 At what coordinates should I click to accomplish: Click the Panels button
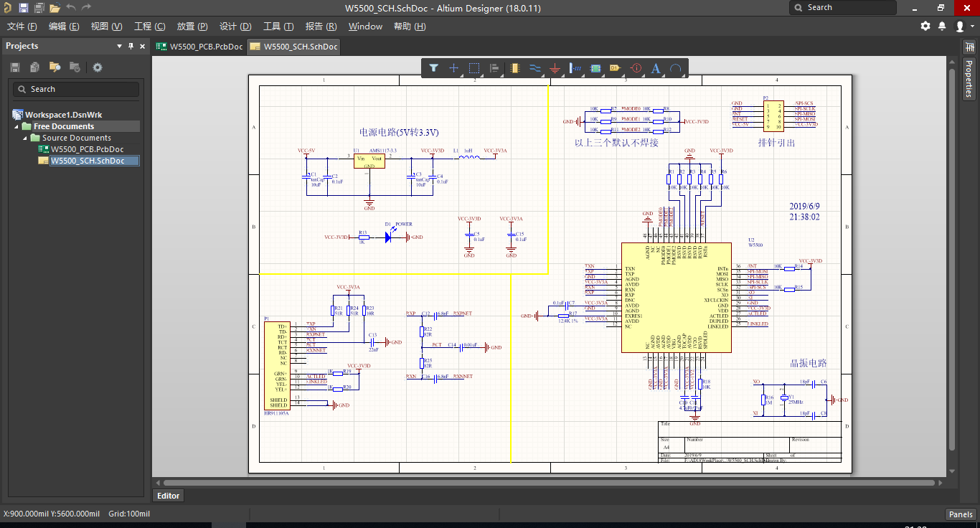961,514
